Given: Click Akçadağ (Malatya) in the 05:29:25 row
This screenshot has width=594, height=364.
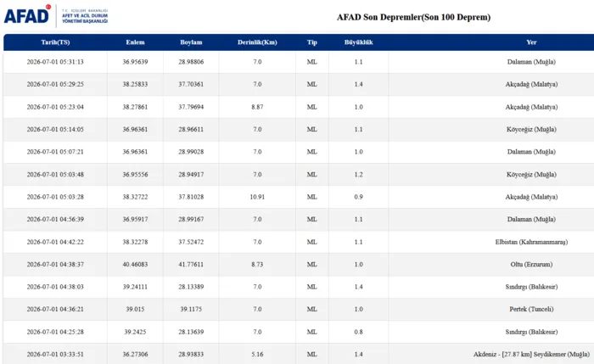Looking at the screenshot, I should point(531,84).
